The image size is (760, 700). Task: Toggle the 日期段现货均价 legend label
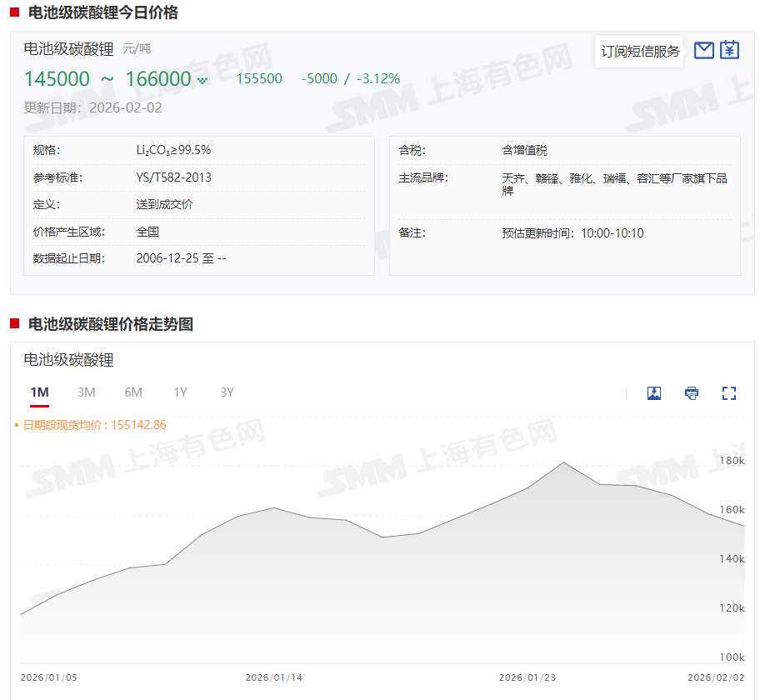pos(94,425)
